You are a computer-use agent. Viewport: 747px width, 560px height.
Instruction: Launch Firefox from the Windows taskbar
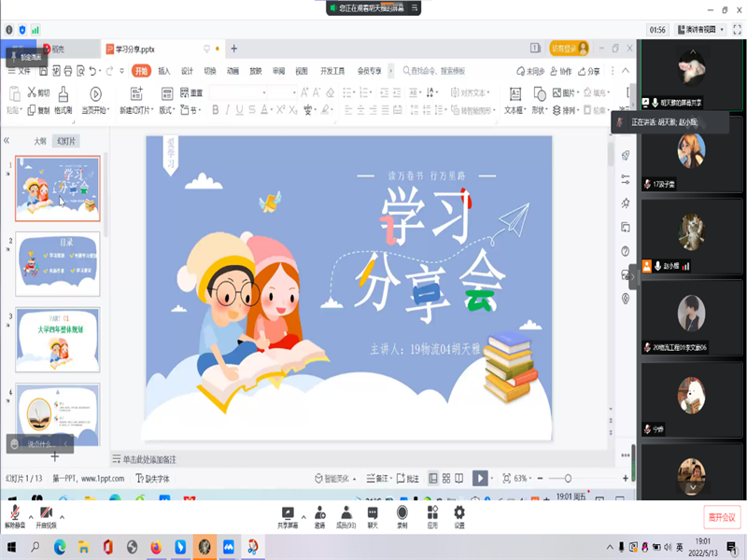pyautogui.click(x=156, y=547)
